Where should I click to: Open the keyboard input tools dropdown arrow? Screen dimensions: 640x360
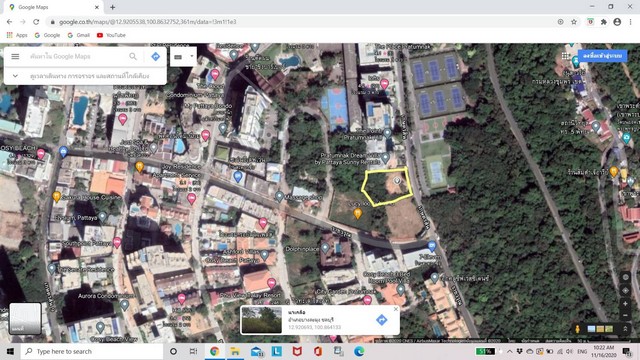click(x=191, y=56)
